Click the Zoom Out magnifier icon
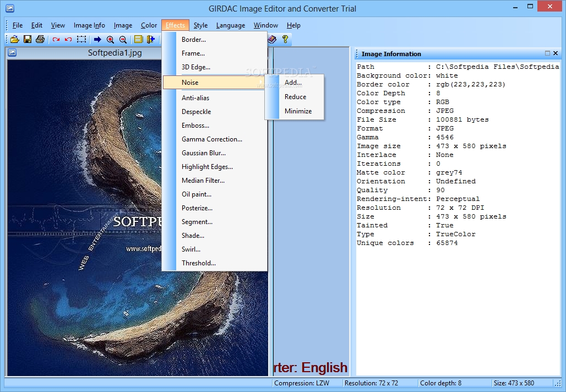The height and width of the screenshot is (392, 566). point(123,39)
